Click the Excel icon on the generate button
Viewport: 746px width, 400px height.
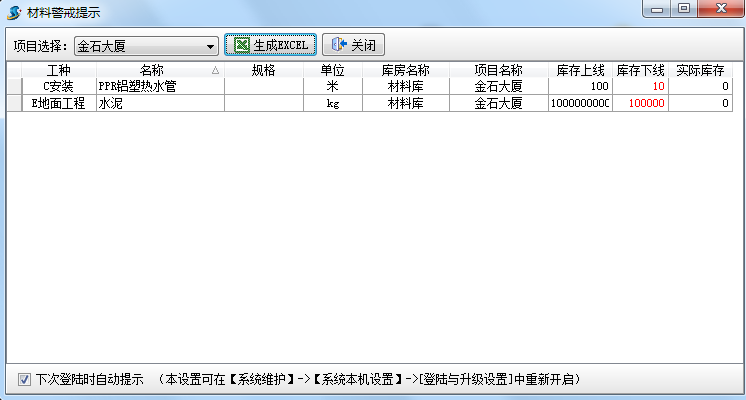241,45
